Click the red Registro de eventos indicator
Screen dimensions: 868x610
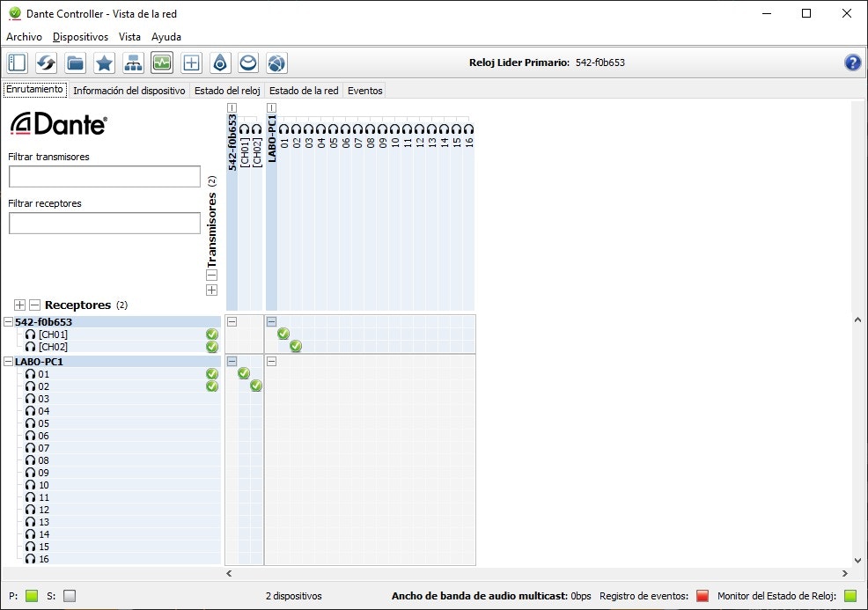(x=702, y=596)
